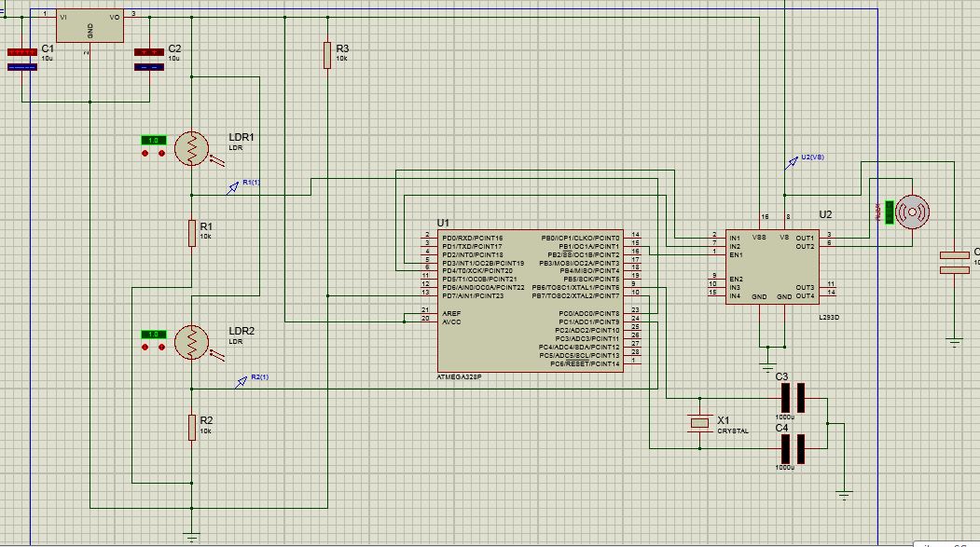Screen dimensions: 980x547
Task: Click LDR2's red down-arrow light button
Action: pyautogui.click(x=162, y=348)
